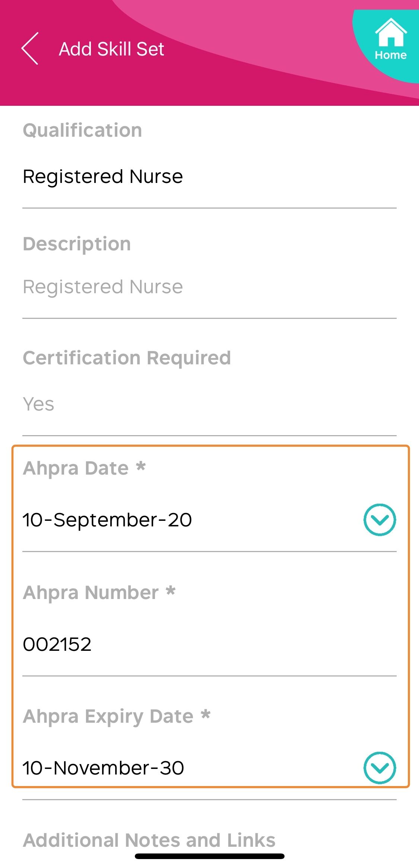The image size is (419, 868).
Task: Open the Ahpra Date picker chevron
Action: [x=380, y=520]
